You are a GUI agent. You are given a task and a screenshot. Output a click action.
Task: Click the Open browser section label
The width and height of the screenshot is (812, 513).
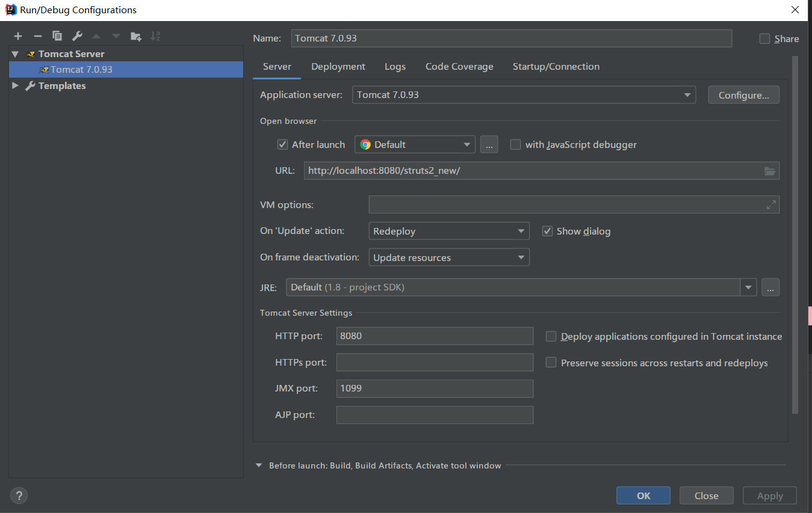click(x=288, y=121)
